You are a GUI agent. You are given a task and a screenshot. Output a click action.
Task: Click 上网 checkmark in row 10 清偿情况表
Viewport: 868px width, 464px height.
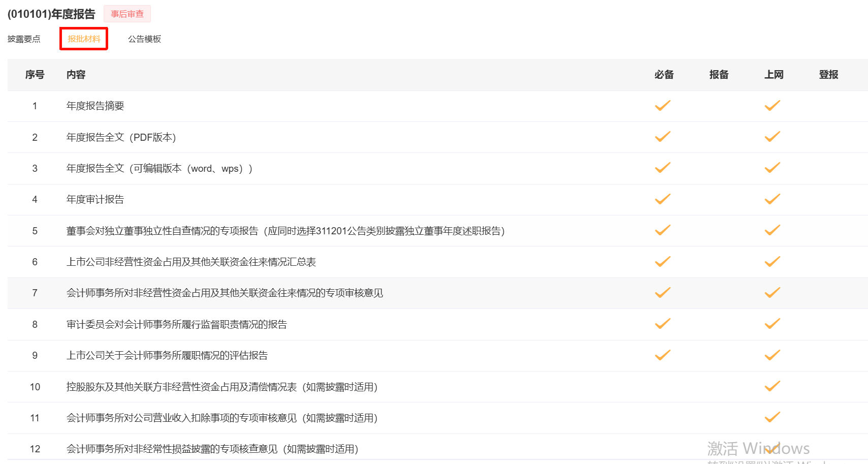[772, 387]
